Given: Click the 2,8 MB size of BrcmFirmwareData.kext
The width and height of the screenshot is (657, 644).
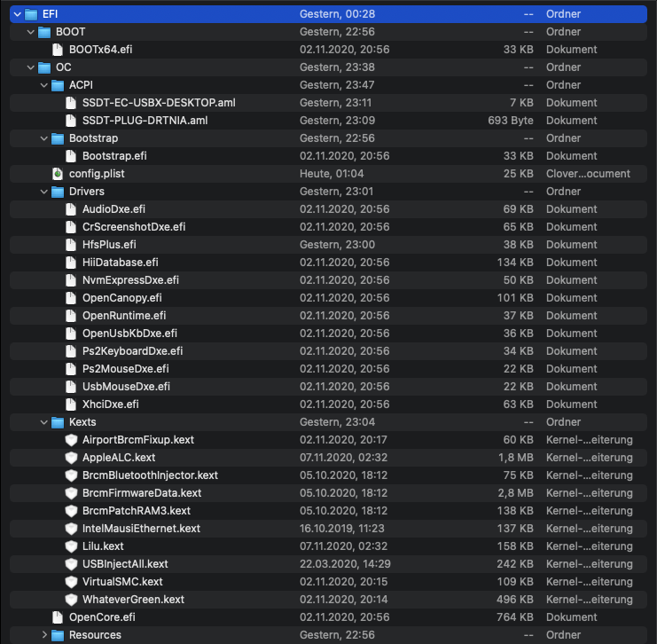Looking at the screenshot, I should (515, 493).
